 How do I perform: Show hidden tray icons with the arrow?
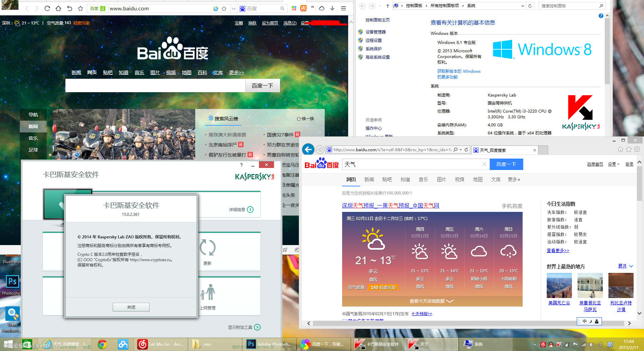coord(535,344)
